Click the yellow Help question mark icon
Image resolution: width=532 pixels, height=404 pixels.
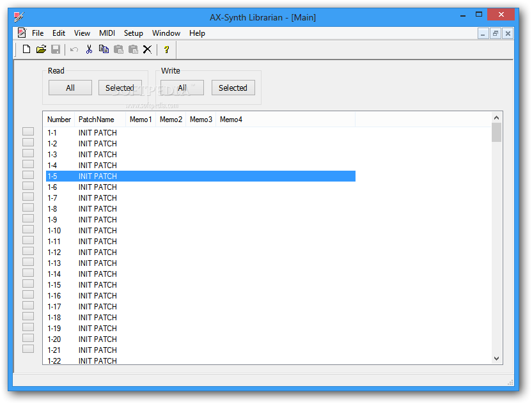pyautogui.click(x=166, y=49)
